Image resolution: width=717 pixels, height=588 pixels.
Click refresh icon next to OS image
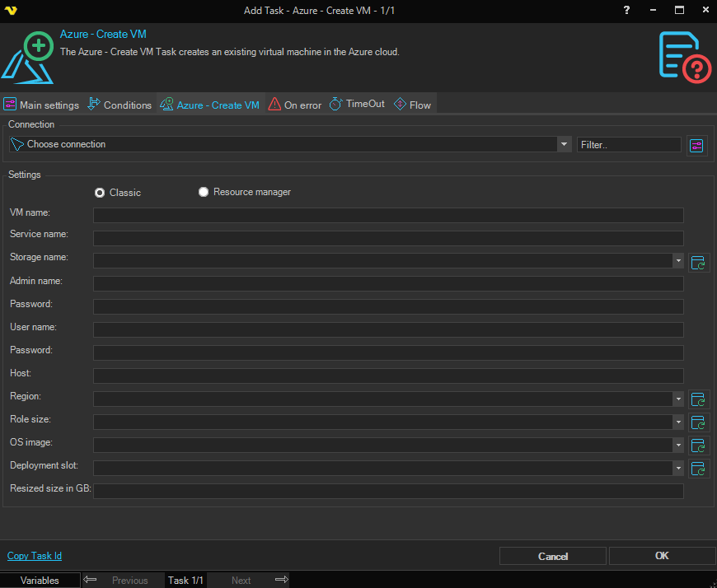click(699, 446)
